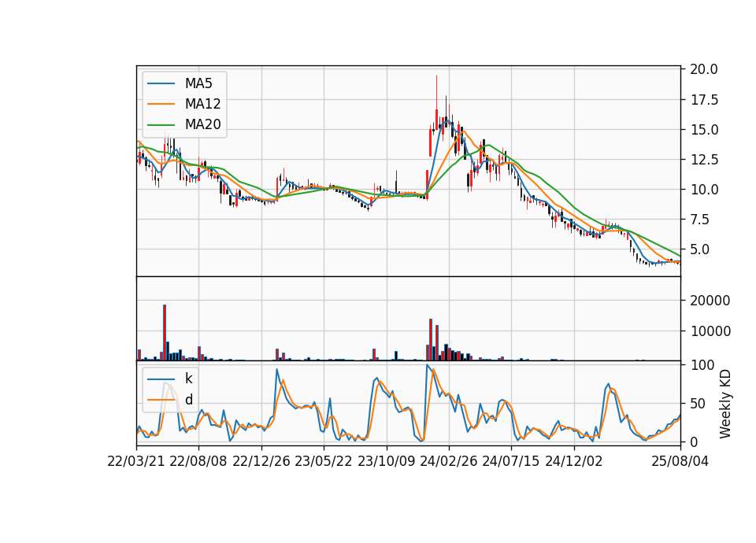Screen dimensions: 756x543
Task: Click the Weekly KD axis title
Action: [x=725, y=404]
